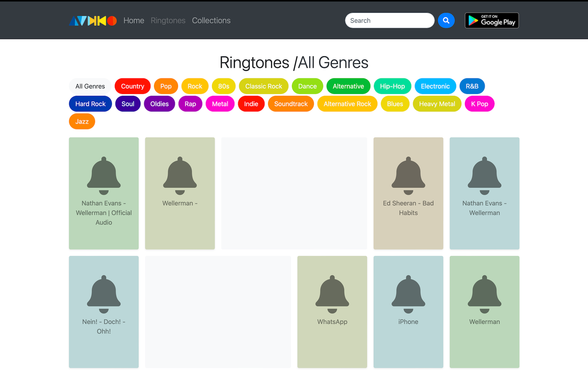
Task: Open the Home page from navigation
Action: (134, 20)
